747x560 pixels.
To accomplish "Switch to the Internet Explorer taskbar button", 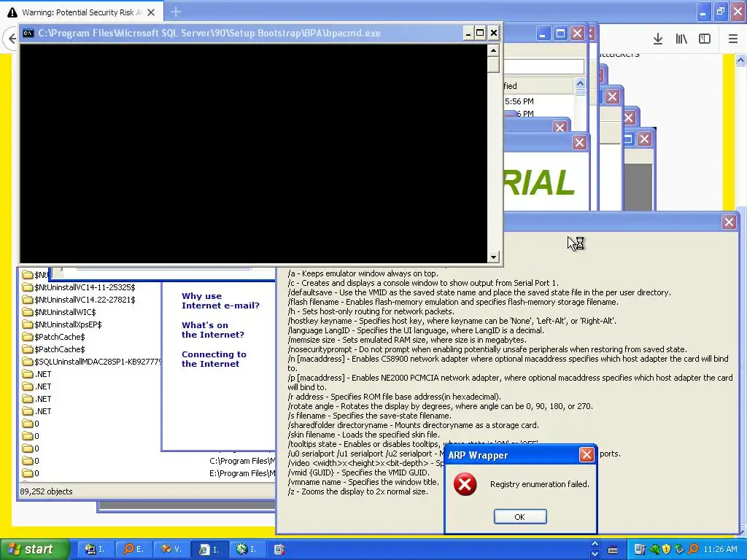I will [x=209, y=549].
